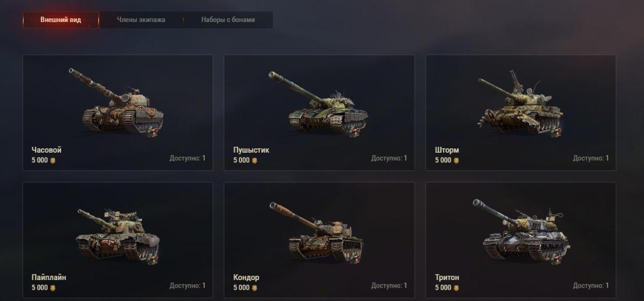Open the Шторм tank style preview
Screen dimensions: 644x301
[519, 102]
